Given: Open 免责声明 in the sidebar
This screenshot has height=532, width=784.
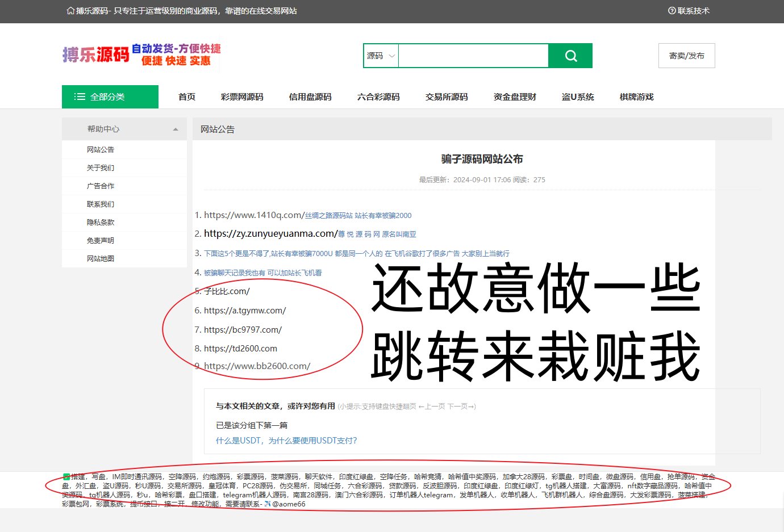Looking at the screenshot, I should click(101, 241).
